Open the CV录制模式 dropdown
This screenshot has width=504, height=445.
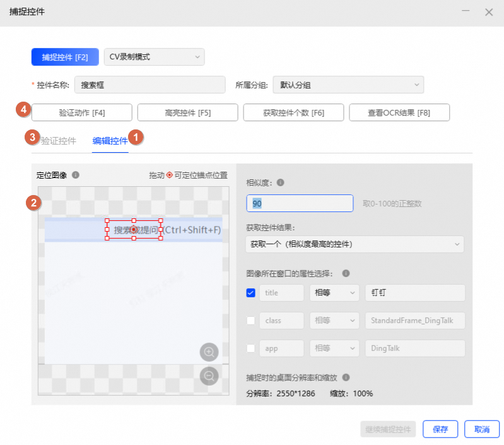click(155, 57)
